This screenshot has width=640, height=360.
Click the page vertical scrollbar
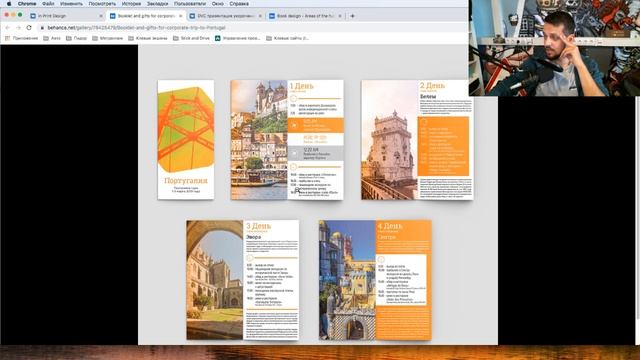(637, 208)
